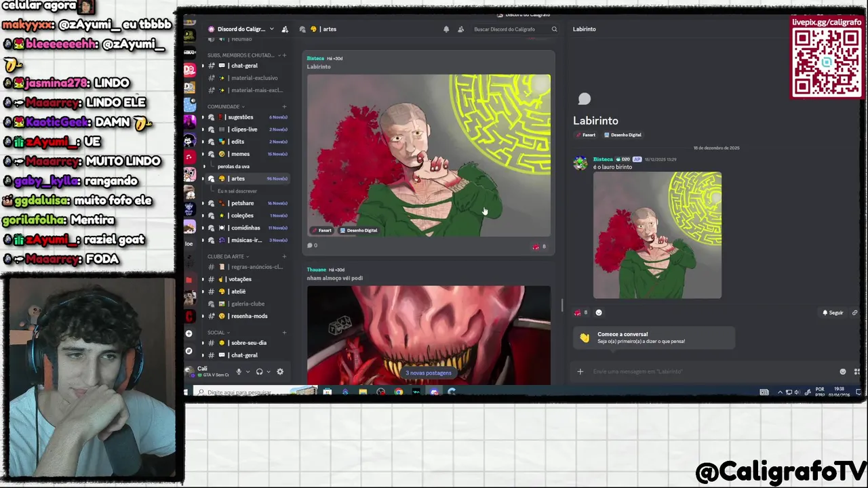Click the taskbar volume icon

(797, 392)
